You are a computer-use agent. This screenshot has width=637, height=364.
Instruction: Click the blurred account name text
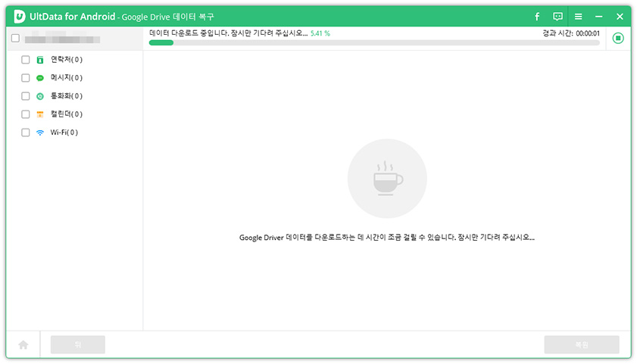(62, 39)
